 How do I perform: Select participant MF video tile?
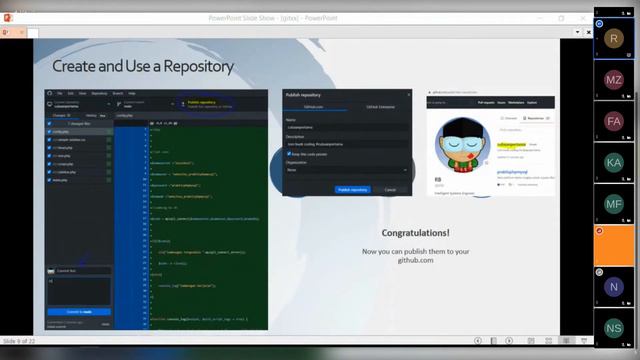[x=614, y=204]
